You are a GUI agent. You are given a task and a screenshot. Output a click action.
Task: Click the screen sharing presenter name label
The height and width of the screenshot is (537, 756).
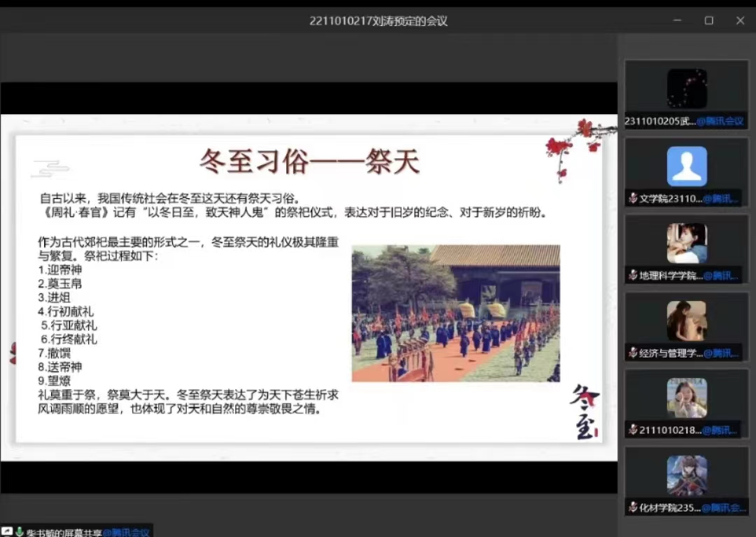(x=64, y=532)
